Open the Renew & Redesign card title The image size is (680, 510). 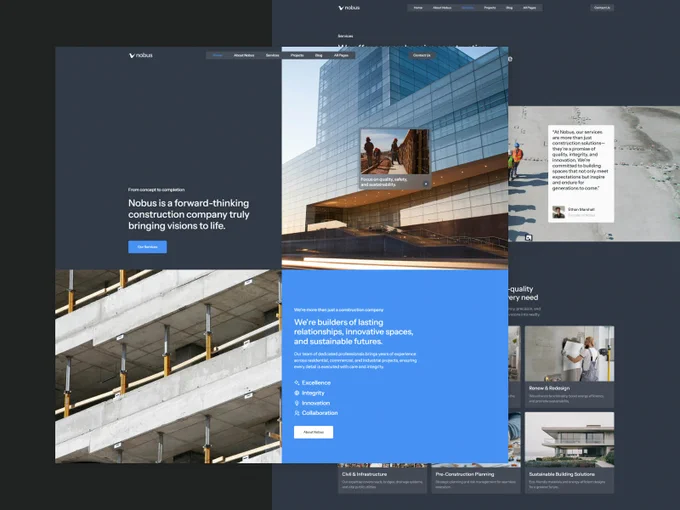549,388
